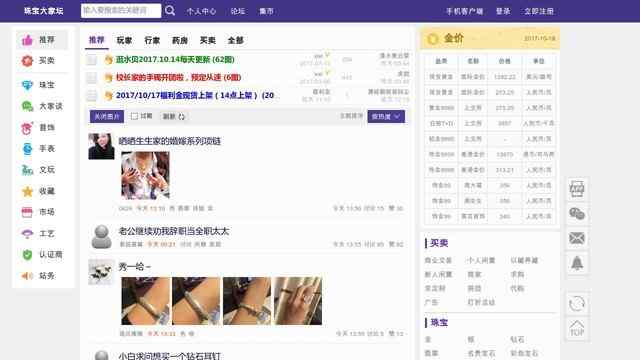This screenshot has width=640, height=360.
Task: Click the woman avatar of necklace post
Action: coord(102,146)
